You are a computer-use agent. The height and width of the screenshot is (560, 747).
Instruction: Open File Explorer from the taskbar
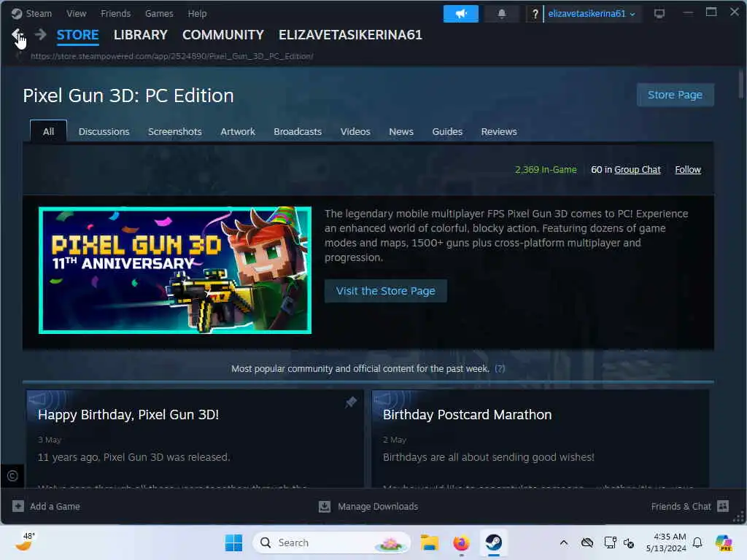pyautogui.click(x=429, y=542)
